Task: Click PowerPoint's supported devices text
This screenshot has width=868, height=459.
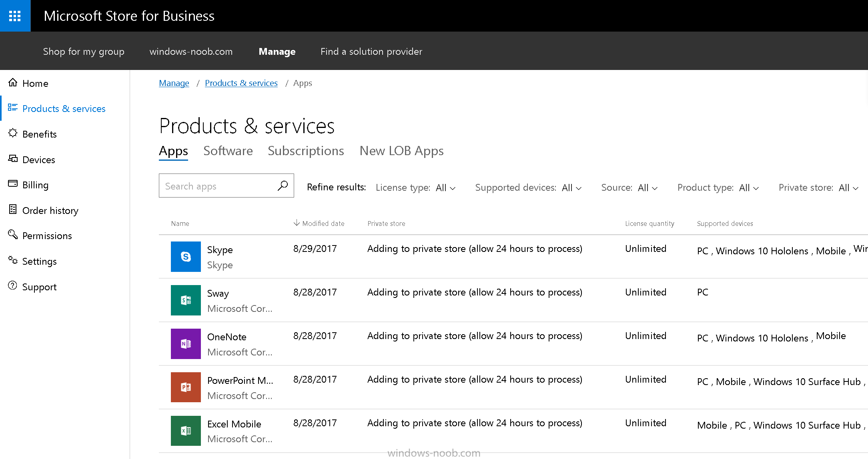Action: point(781,382)
